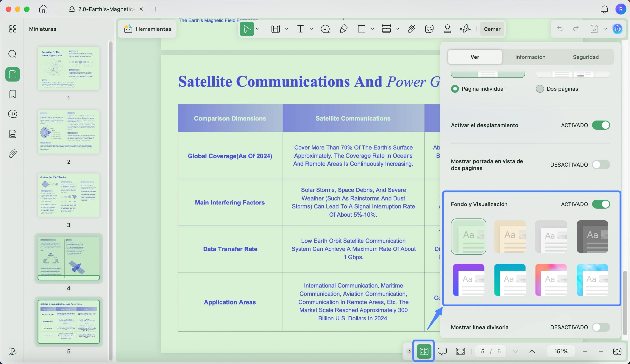Image resolution: width=630 pixels, height=364 pixels.
Task: Open the home screen icon
Action: click(43, 9)
